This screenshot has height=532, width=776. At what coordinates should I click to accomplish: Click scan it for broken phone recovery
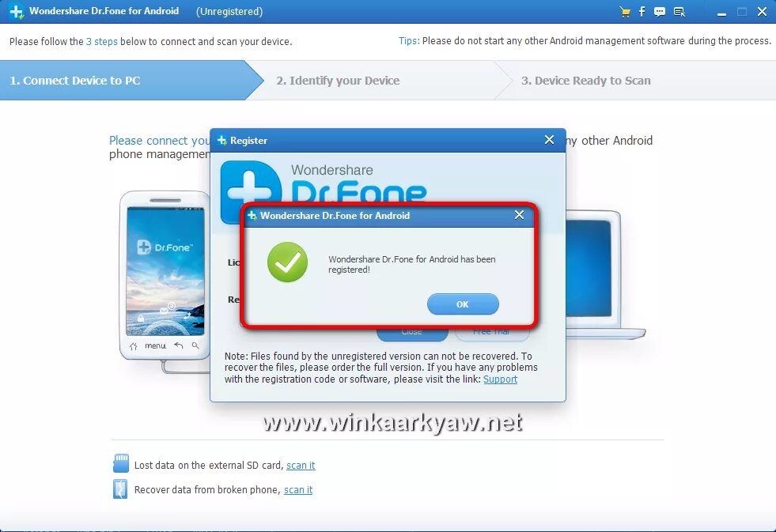click(298, 489)
